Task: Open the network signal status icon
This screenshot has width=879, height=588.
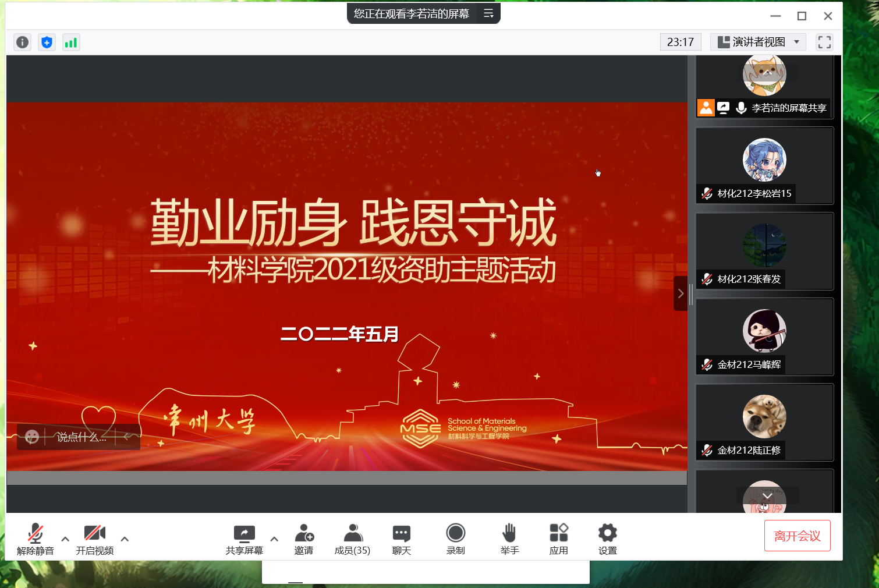Action: coord(71,42)
